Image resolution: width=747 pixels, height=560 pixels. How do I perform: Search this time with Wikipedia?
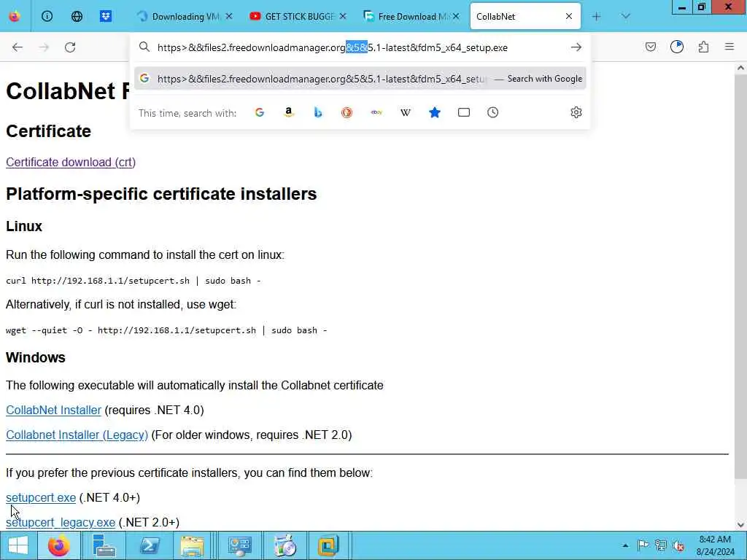tap(406, 112)
